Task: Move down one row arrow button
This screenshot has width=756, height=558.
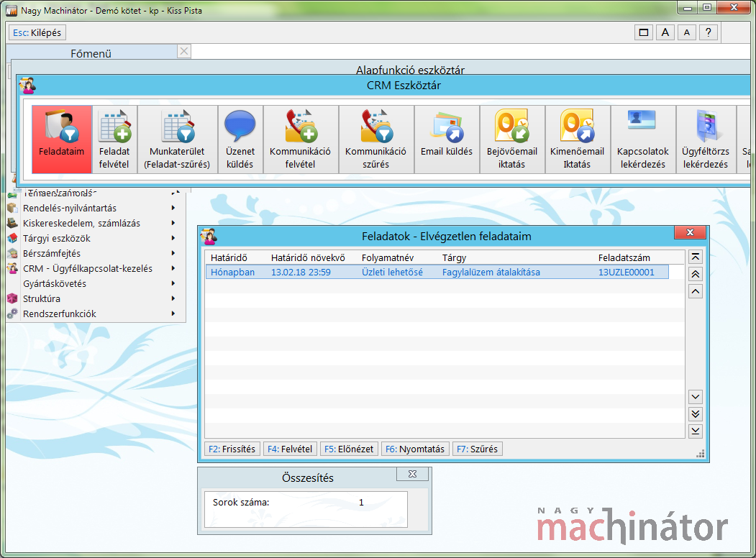Action: [x=696, y=397]
